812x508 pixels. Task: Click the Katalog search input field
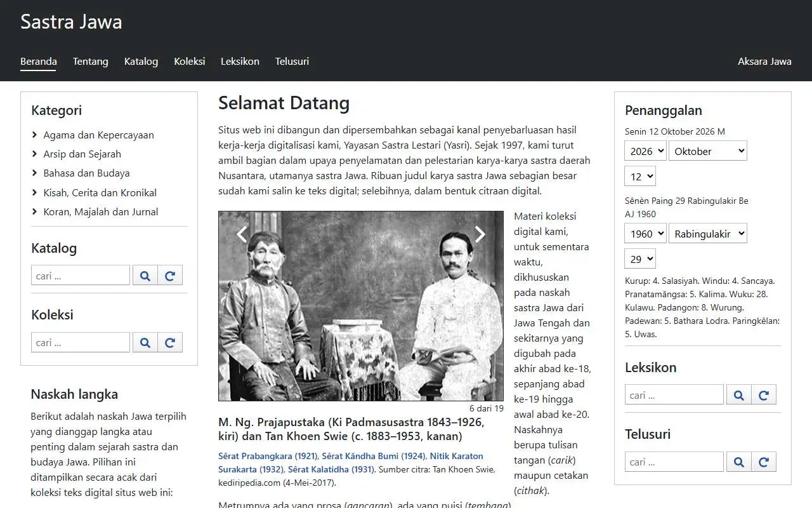point(81,276)
